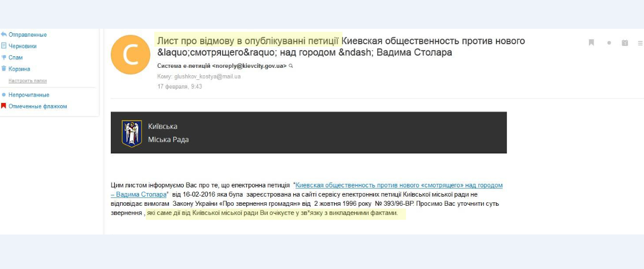Click the magnifier icon beside sender address
Viewport: 644px width, 269px height.
(x=291, y=66)
